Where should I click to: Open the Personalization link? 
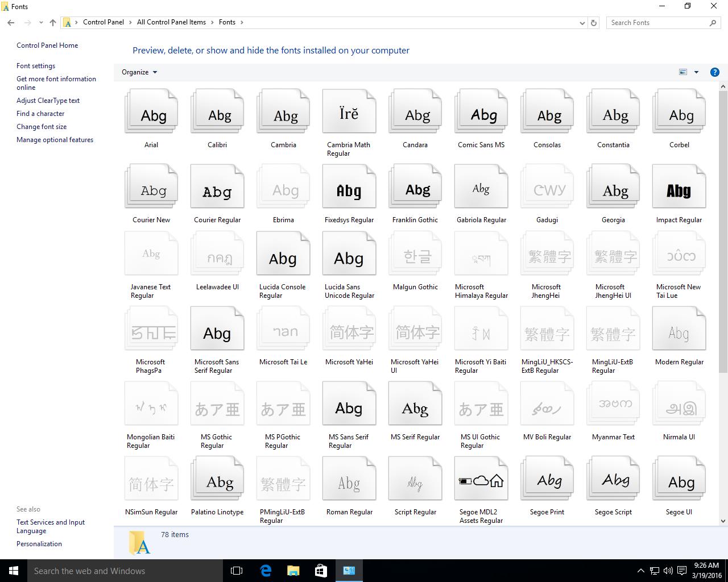pyautogui.click(x=39, y=544)
